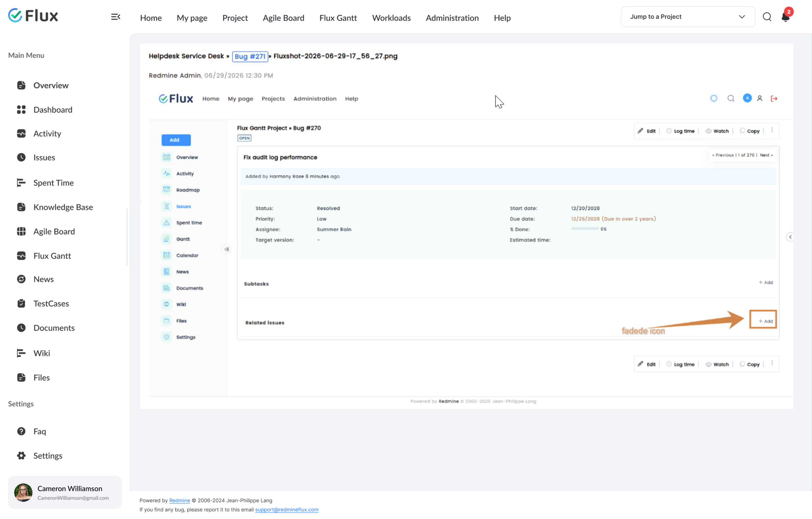
Task: Click the Flux logo
Action: tap(33, 16)
